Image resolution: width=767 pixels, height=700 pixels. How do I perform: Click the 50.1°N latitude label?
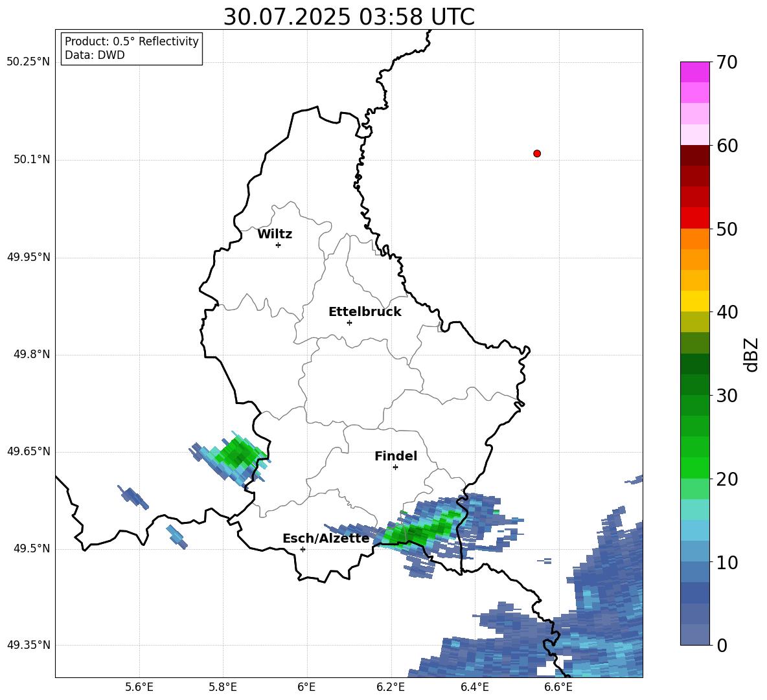pos(32,159)
